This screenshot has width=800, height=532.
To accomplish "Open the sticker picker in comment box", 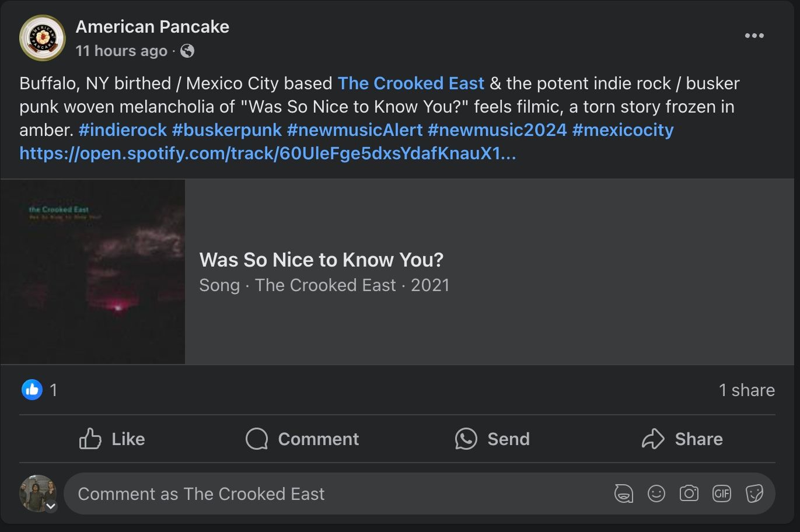I will coord(754,494).
